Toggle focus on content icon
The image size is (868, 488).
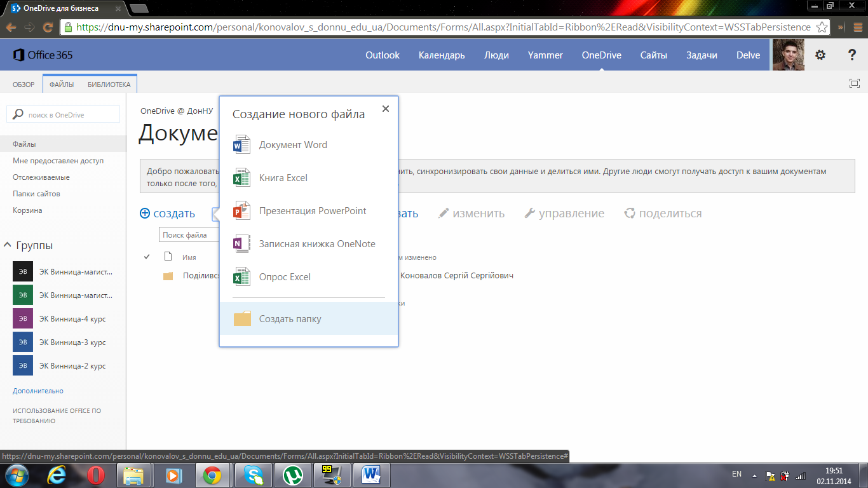point(855,83)
